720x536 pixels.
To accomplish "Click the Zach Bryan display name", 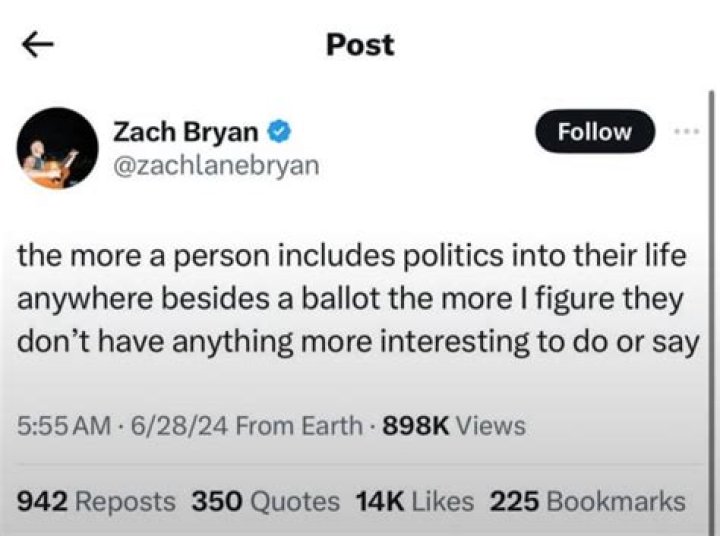I will [185, 131].
